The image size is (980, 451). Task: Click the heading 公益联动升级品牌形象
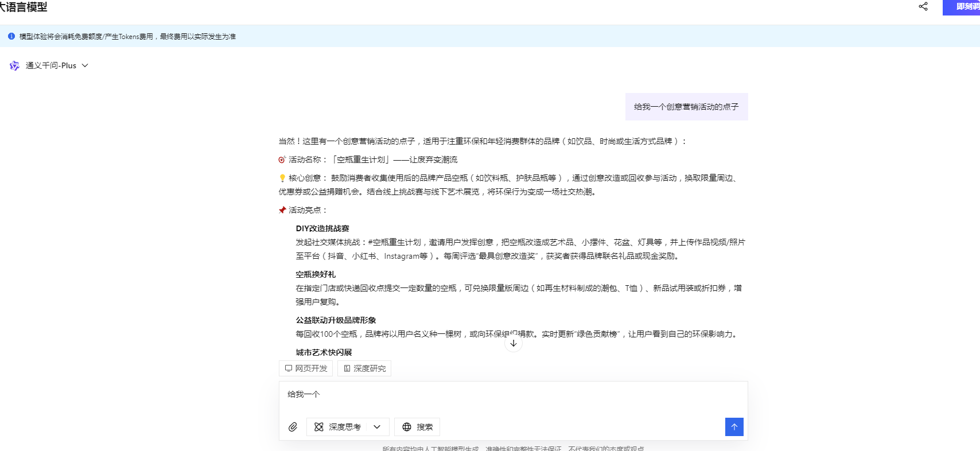(x=336, y=320)
